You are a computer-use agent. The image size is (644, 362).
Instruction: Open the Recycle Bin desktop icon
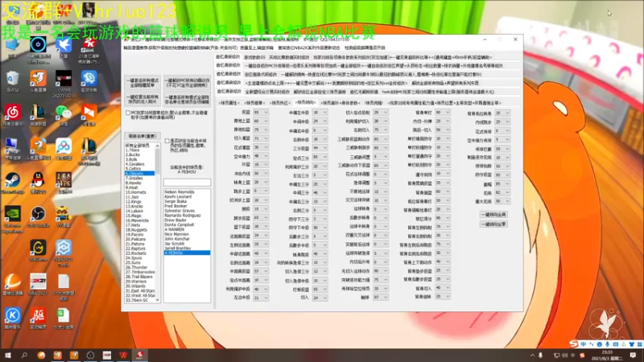12,79
